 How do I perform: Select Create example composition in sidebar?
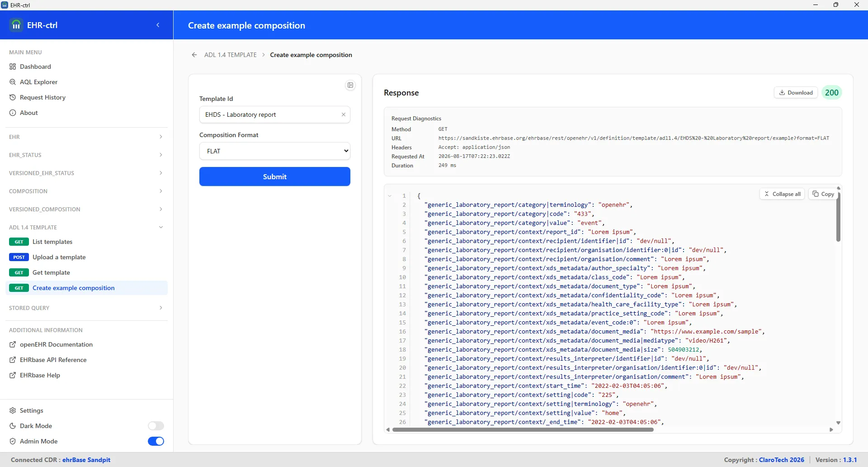[86, 288]
